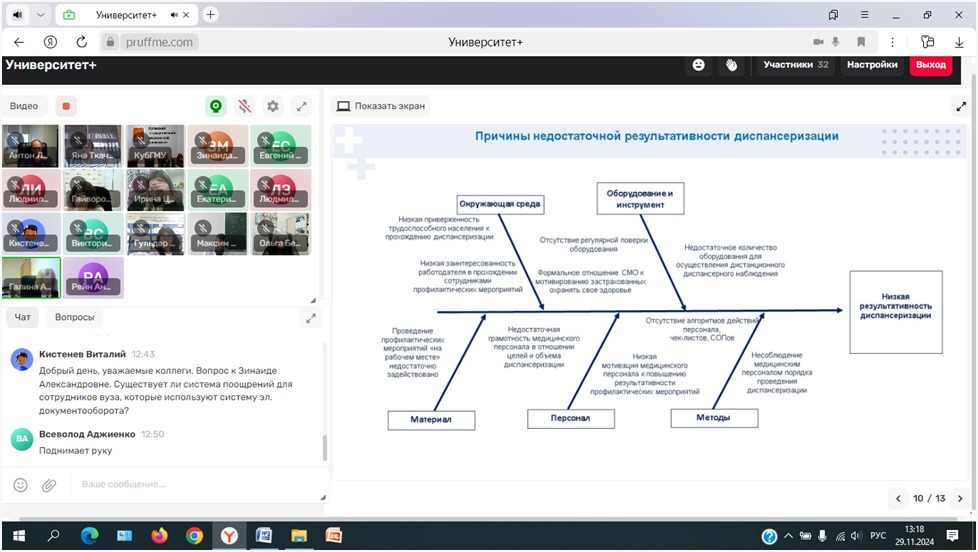Open browser tab list dropdown chevron
This screenshot has width=978, height=552.
(x=41, y=15)
